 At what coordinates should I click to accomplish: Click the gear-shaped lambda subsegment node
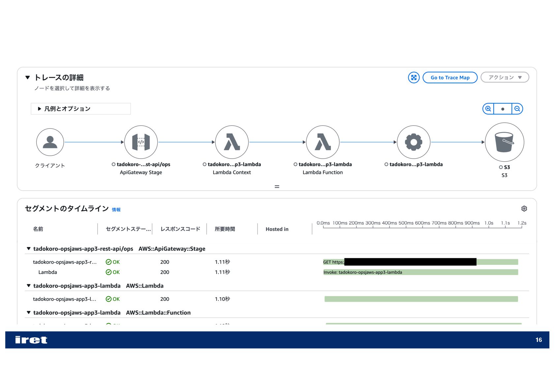[x=414, y=142]
